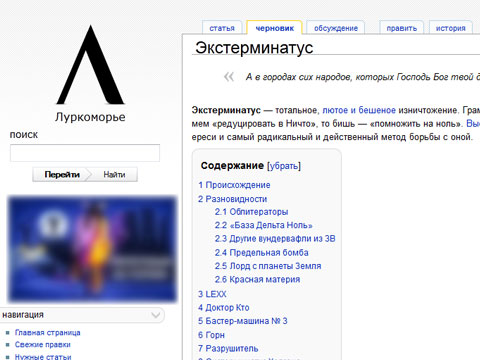Jump to 2.5 Лорд с планеты Земля
The image size is (480, 360).
click(268, 266)
